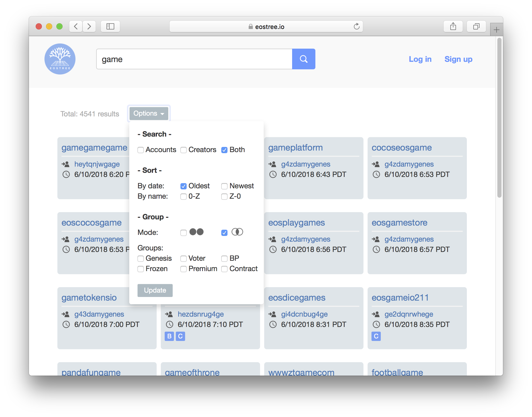Check the Genesis group checkbox
Screen dimensions: 532x417
click(141, 259)
